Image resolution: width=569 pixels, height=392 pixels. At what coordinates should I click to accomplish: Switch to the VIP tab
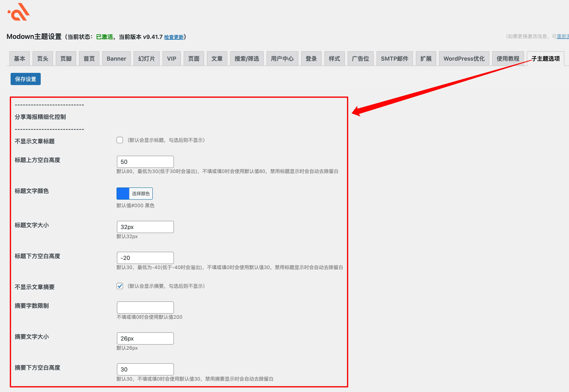pyautogui.click(x=172, y=59)
